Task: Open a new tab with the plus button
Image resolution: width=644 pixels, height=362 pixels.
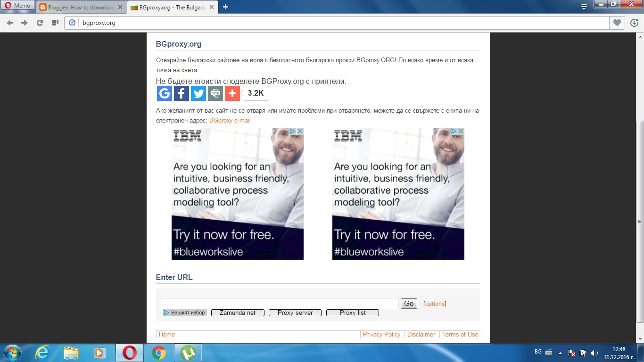Action: [226, 7]
